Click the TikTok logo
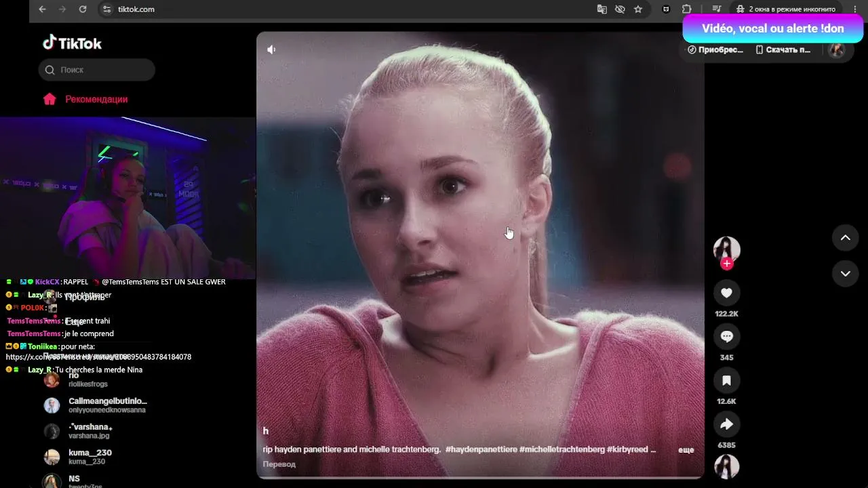The image size is (868, 488). coord(72,43)
